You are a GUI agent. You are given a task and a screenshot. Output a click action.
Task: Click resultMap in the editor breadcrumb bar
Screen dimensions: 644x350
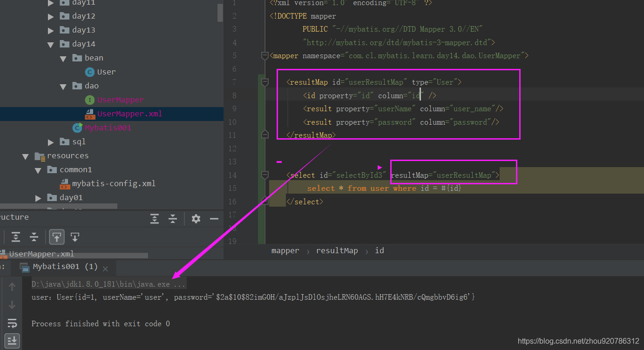337,250
